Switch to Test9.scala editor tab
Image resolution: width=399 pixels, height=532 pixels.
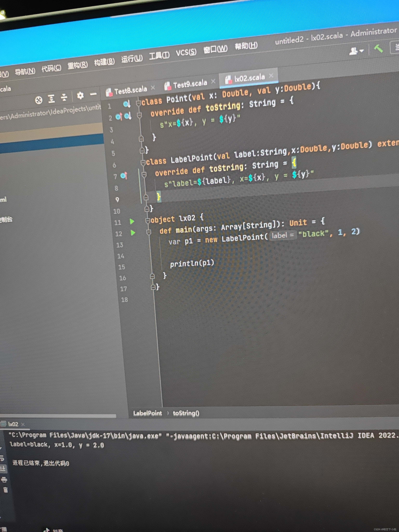190,84
